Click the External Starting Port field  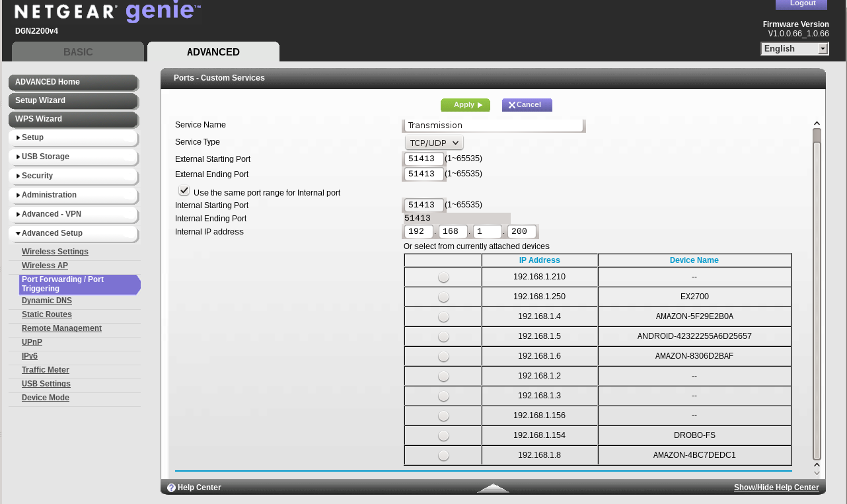(424, 159)
